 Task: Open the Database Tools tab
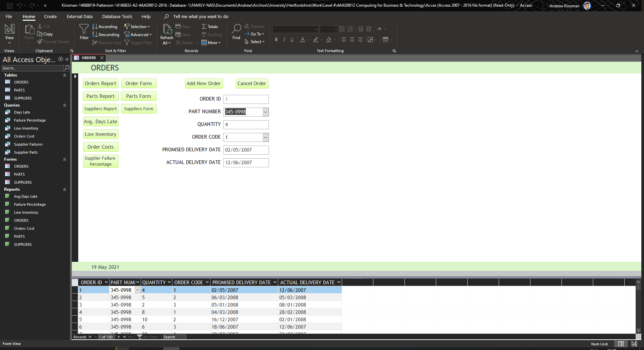pyautogui.click(x=117, y=16)
